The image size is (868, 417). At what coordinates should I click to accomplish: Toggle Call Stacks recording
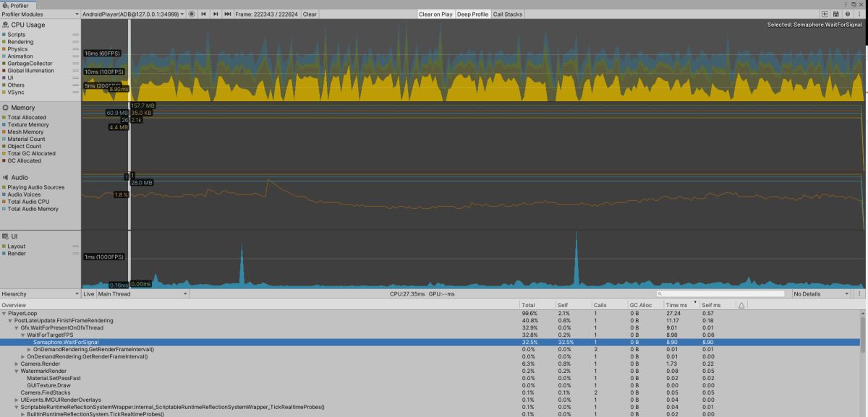508,14
